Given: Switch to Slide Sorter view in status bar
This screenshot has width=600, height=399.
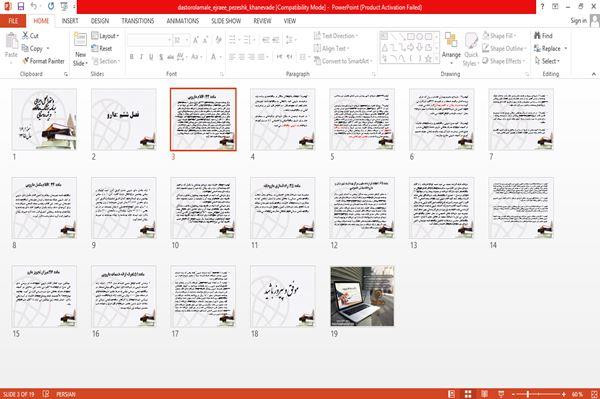Looking at the screenshot, I should click(x=468, y=394).
